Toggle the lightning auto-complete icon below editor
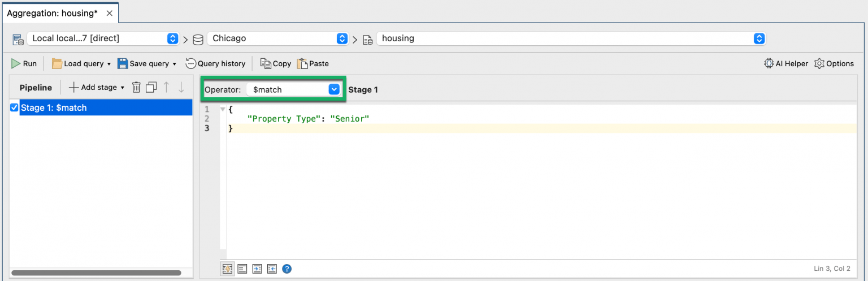 click(x=227, y=269)
